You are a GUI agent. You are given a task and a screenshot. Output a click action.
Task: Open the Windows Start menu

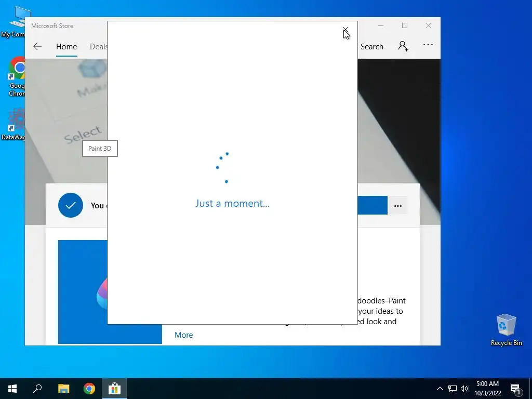12,389
